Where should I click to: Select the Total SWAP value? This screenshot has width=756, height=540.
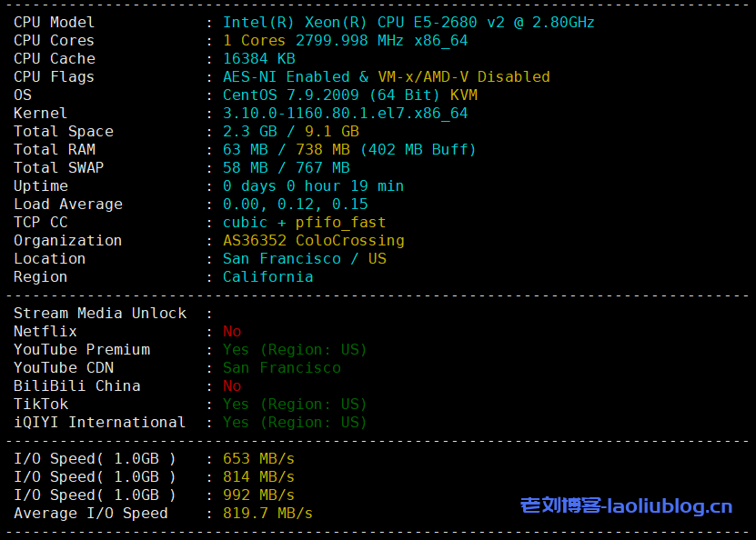pyautogui.click(x=286, y=167)
